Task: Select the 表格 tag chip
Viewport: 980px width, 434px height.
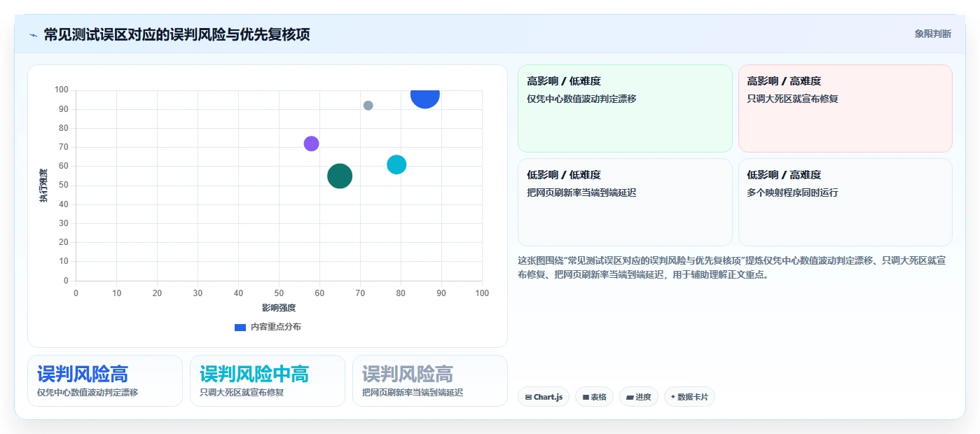Action: 595,397
